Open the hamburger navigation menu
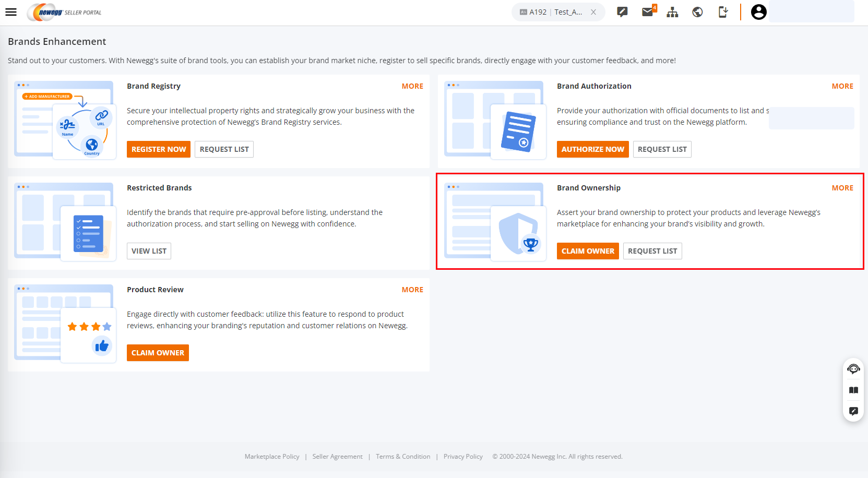Screen dimensions: 868x478 11,12
